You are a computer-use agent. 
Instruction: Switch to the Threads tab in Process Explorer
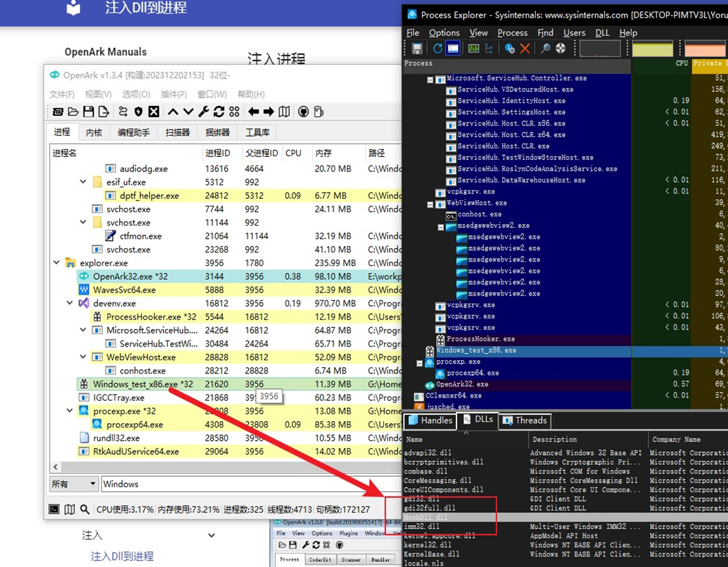point(526,421)
